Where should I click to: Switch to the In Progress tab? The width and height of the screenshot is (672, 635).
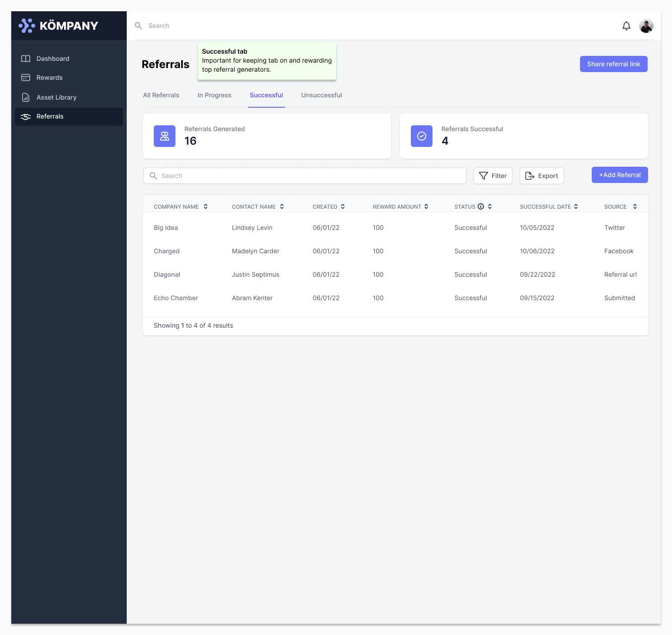click(214, 95)
